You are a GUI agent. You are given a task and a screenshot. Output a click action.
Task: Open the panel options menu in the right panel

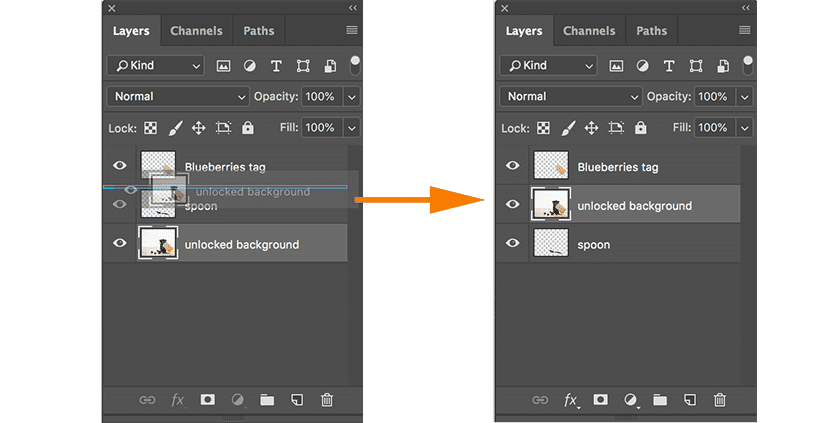pyautogui.click(x=745, y=31)
